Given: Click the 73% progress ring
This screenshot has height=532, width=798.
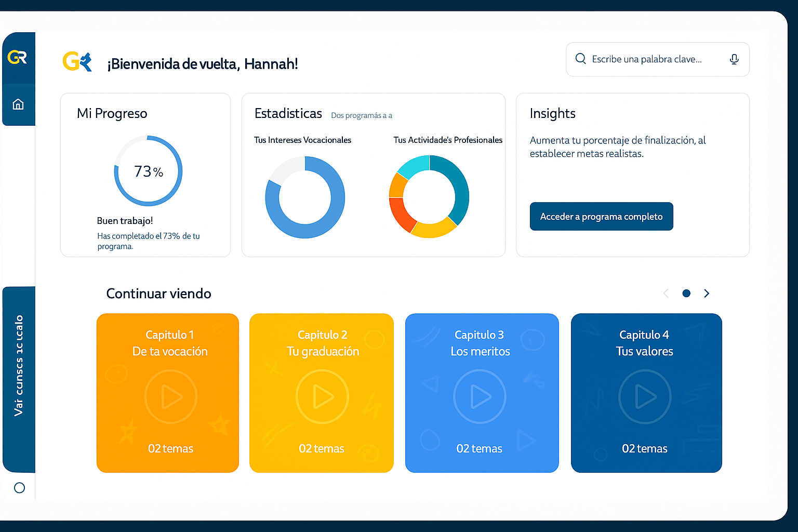Looking at the screenshot, I should [148, 171].
